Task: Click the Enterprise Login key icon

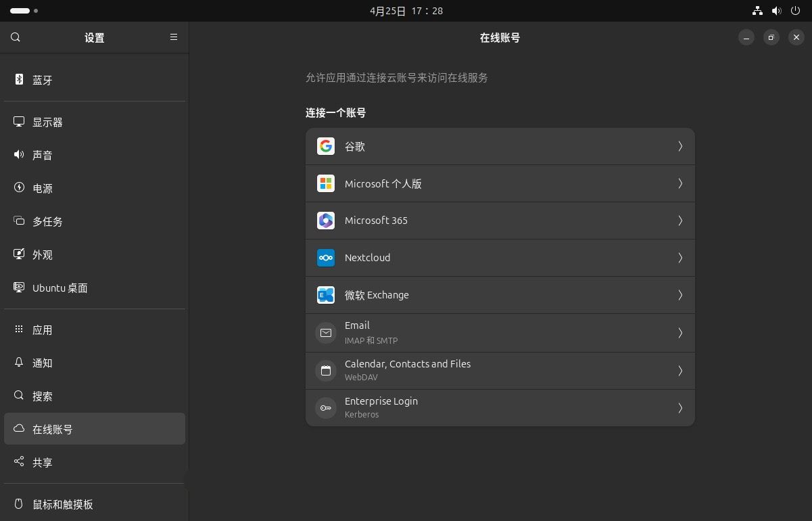Action: coord(326,407)
